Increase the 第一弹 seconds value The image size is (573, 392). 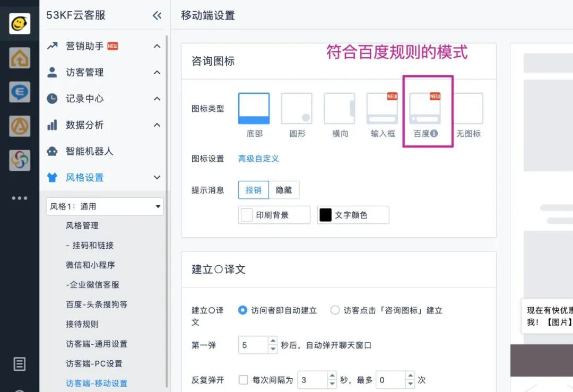pos(273,341)
